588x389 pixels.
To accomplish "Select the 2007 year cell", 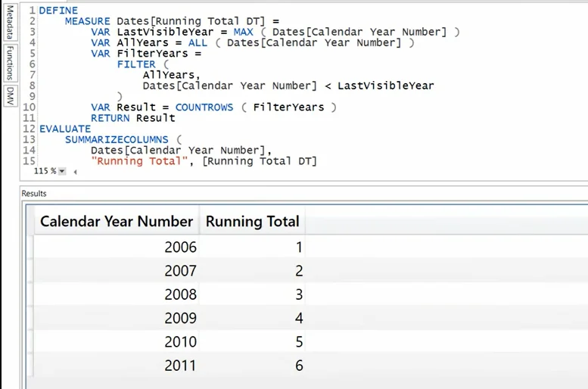I will pos(117,270).
